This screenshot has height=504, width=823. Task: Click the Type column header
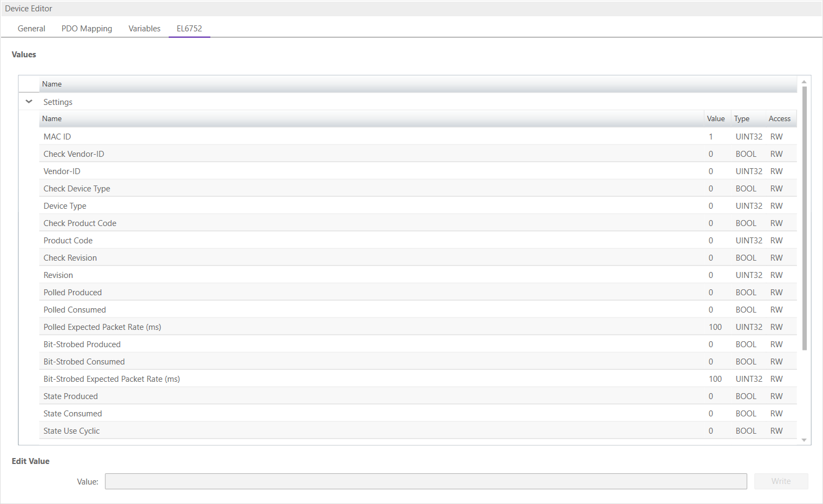pyautogui.click(x=741, y=119)
